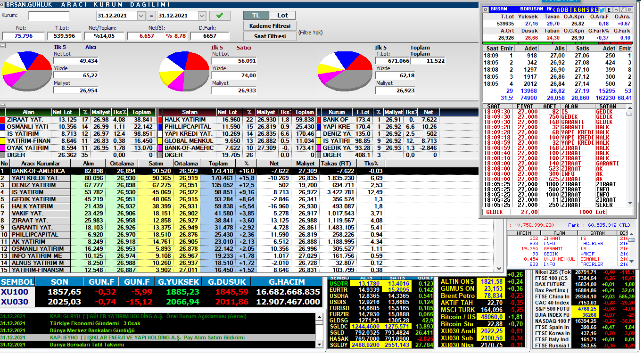
Task: Collapse the pie chart summary panel
Action: (x=2, y=46)
